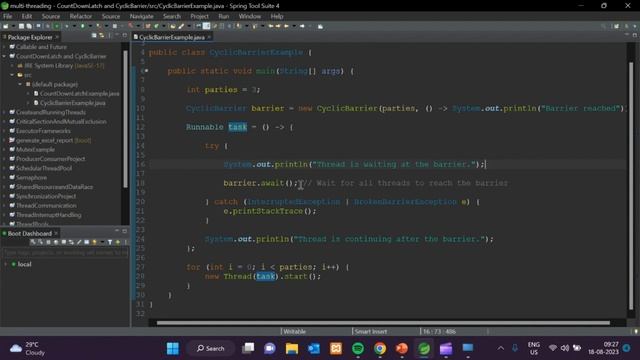This screenshot has height=360, width=640.
Task: Maximize the Boot Dashboard view
Action: coord(124,231)
